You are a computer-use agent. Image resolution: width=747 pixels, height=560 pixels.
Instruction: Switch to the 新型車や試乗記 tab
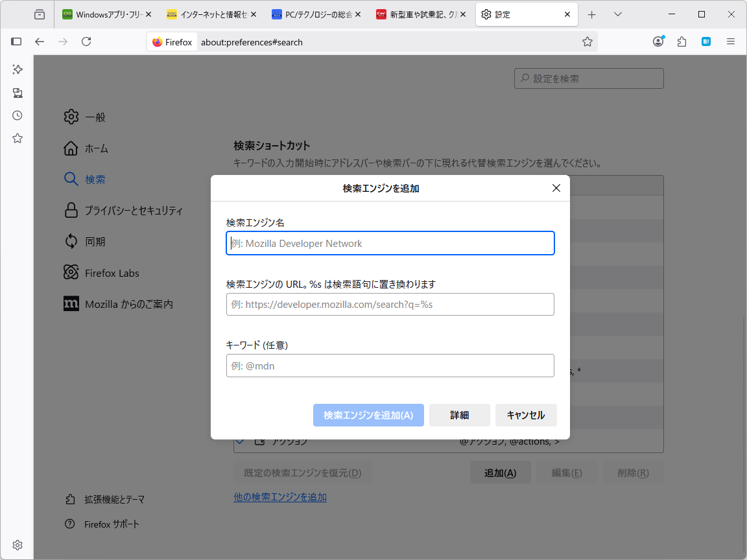(418, 13)
